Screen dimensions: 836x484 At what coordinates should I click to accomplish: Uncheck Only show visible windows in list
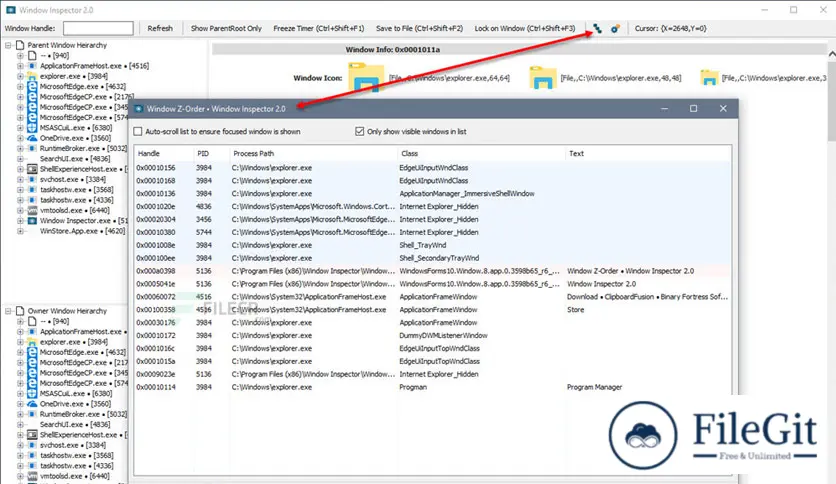[360, 131]
